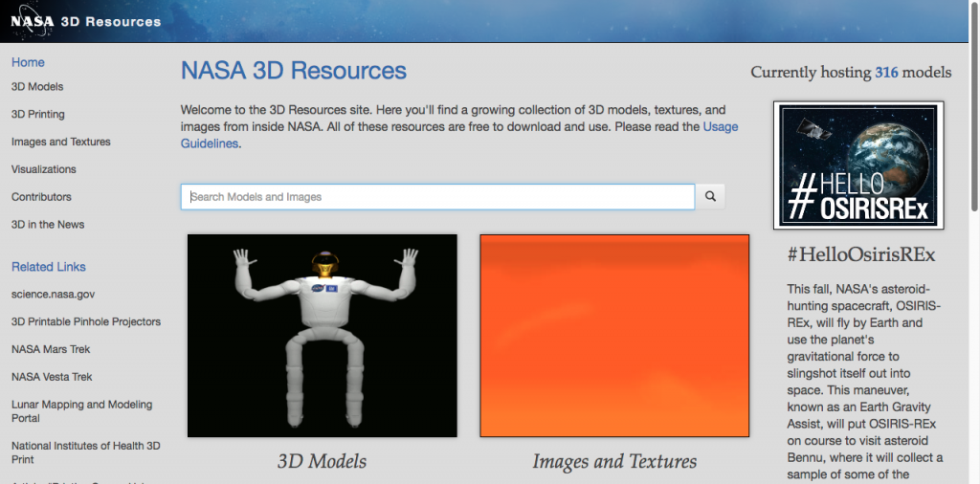Click the Usage Guidelines link

click(x=459, y=135)
